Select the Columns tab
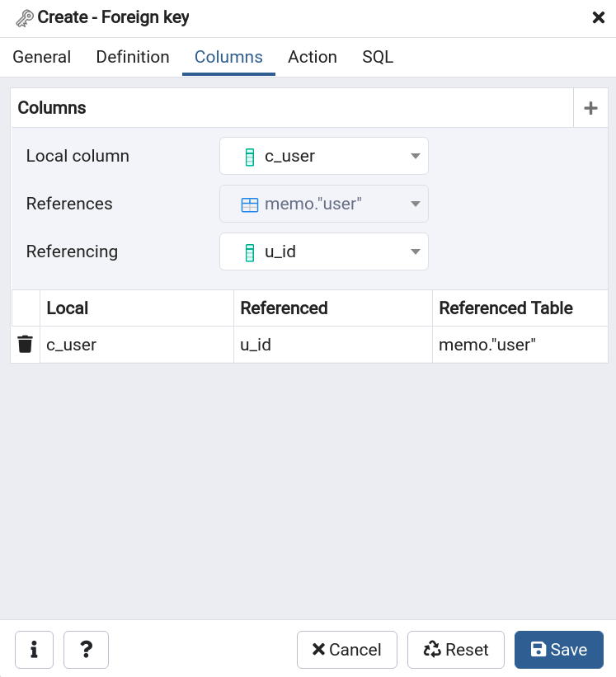Viewport: 616px width, 677px height. tap(228, 57)
